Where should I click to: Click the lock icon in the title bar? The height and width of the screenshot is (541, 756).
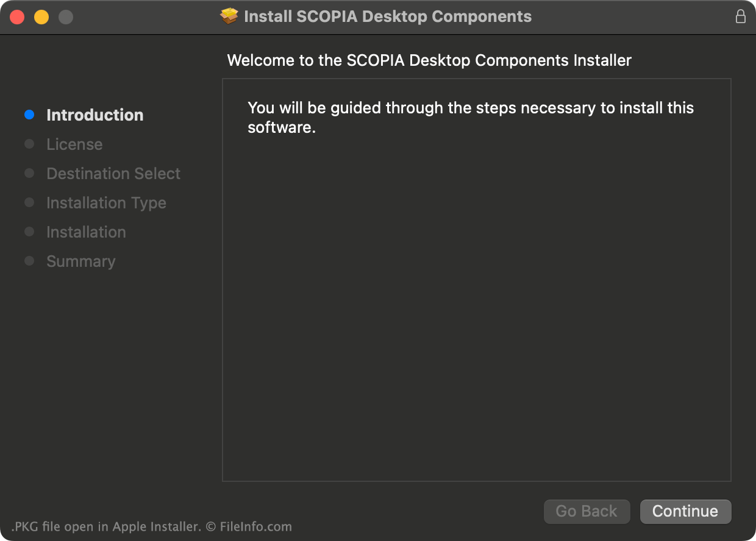741,16
